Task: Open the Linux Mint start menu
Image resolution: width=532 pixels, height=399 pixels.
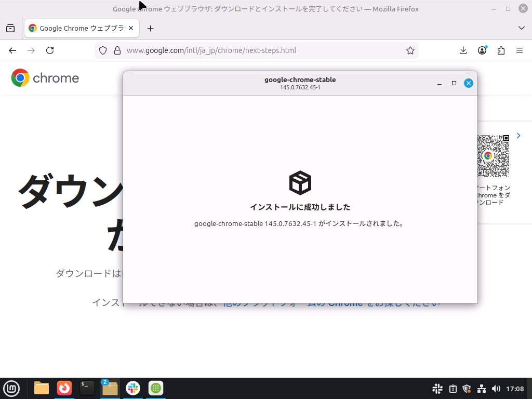Action: pyautogui.click(x=11, y=389)
